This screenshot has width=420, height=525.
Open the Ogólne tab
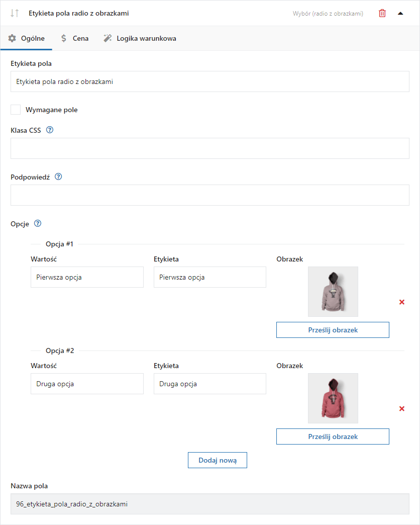pos(26,38)
